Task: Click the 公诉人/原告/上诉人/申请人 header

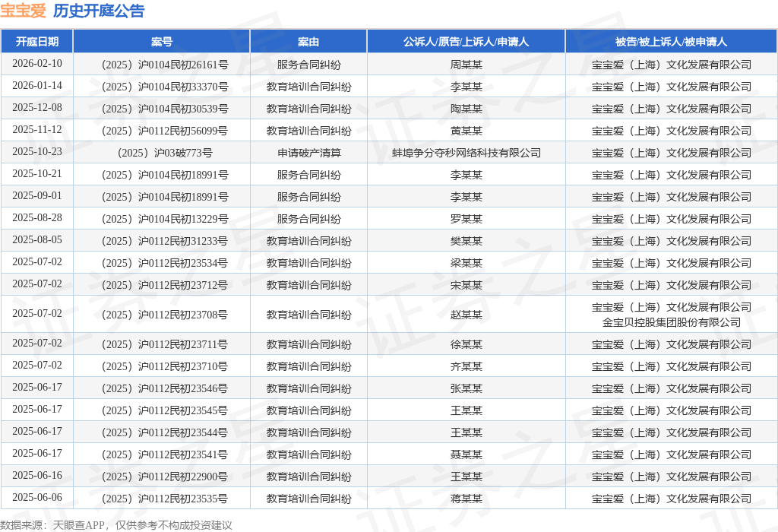Action: click(466, 42)
